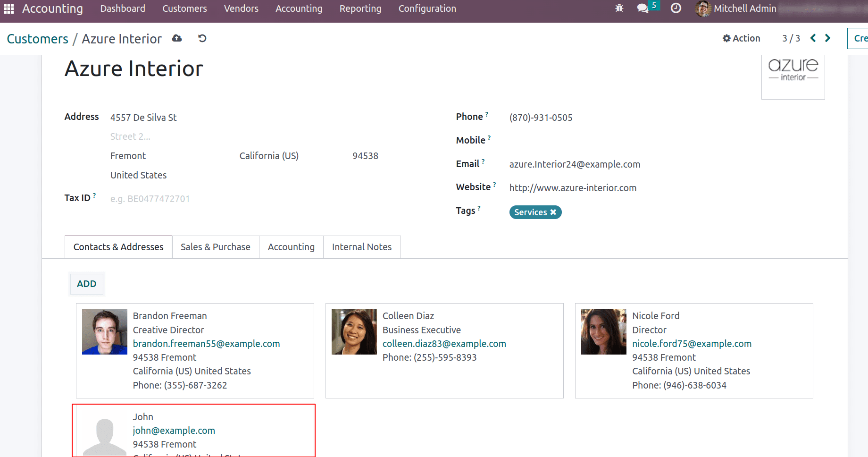Show the Website field help mark
Image resolution: width=868 pixels, height=457 pixels.
[494, 184]
